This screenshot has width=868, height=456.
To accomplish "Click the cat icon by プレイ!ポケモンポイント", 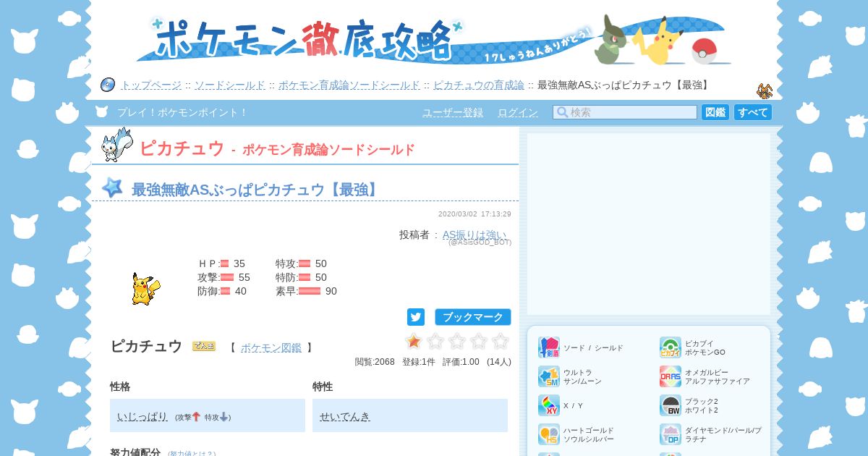I will pyautogui.click(x=102, y=111).
